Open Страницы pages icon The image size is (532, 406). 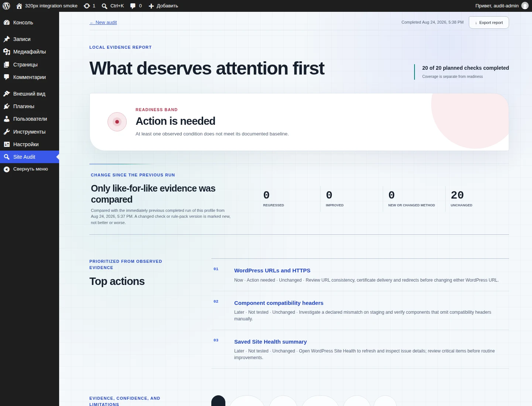coord(7,65)
